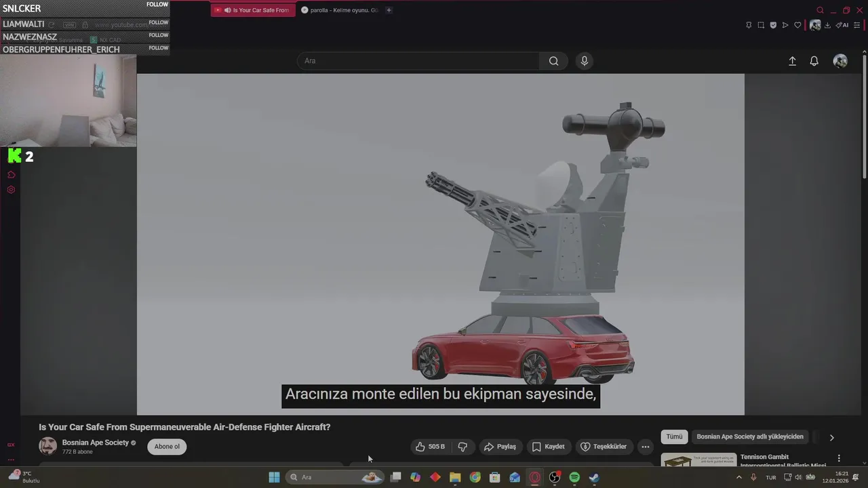The height and width of the screenshot is (488, 868).
Task: Subscribe with the 'Abone ol' button
Action: [x=167, y=447]
